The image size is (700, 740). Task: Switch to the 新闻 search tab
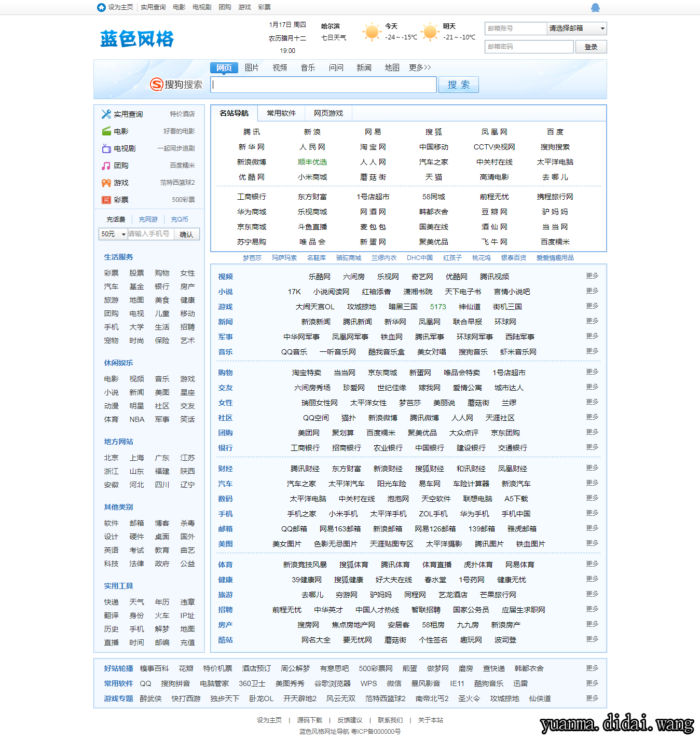pyautogui.click(x=364, y=67)
